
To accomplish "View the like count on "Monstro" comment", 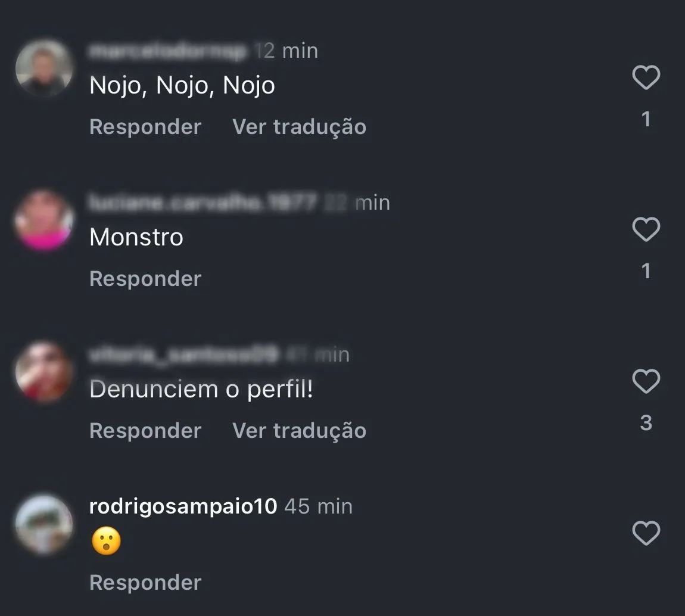I will (x=646, y=271).
